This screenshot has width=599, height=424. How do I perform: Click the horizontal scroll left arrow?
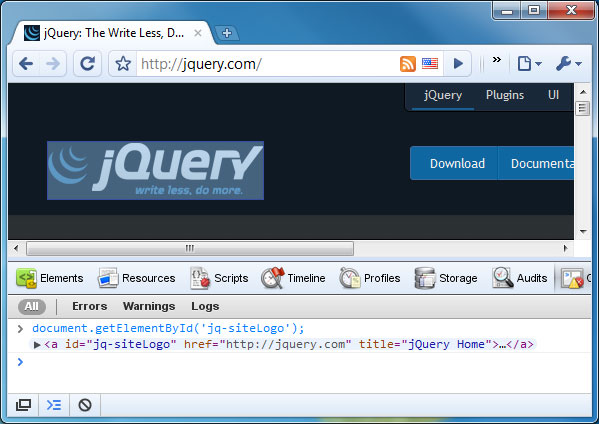16,248
